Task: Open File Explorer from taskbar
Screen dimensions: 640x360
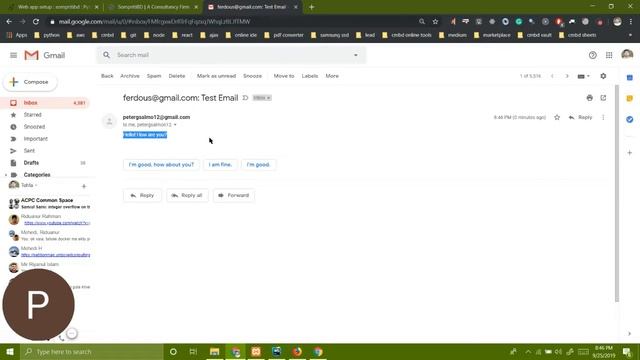Action: tap(214, 351)
